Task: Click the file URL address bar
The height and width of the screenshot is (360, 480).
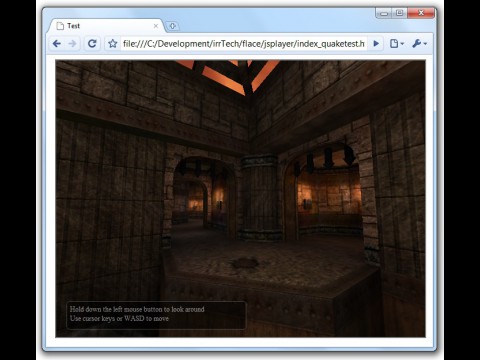Action: 243,44
